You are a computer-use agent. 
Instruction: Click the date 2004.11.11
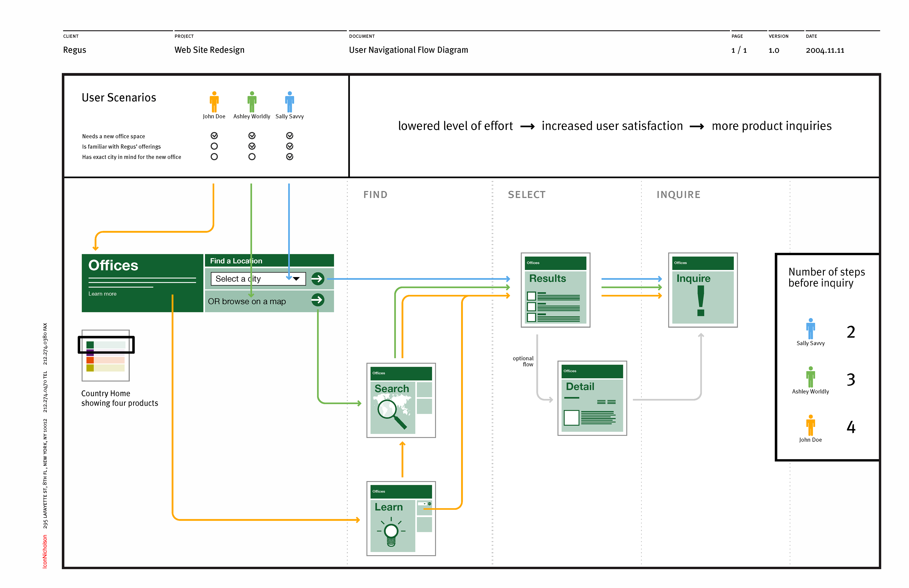(825, 50)
